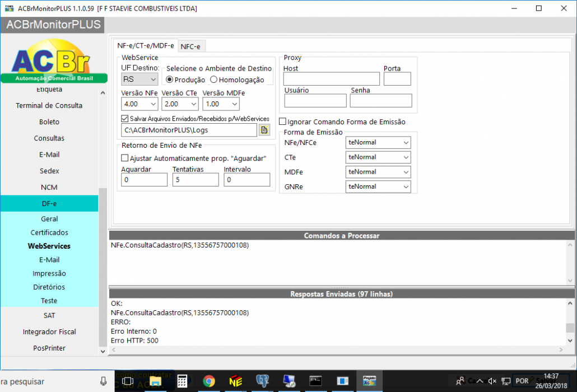Click the volume muted icon in the system tray
This screenshot has height=392, width=577.
point(492,381)
